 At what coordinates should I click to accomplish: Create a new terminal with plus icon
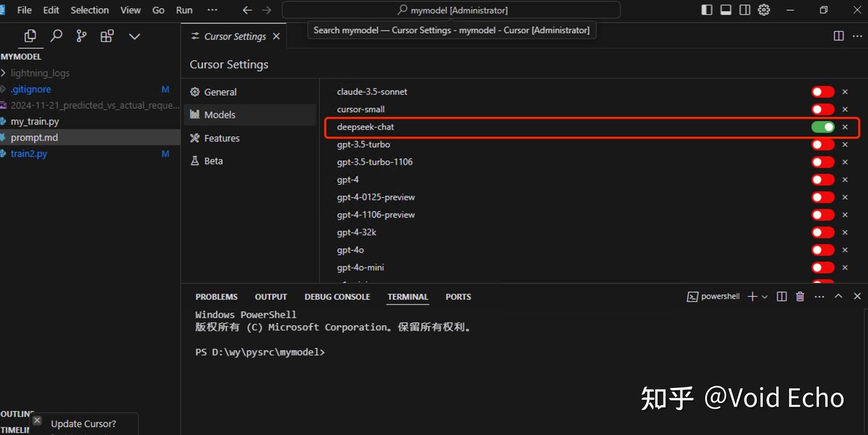[x=752, y=296]
